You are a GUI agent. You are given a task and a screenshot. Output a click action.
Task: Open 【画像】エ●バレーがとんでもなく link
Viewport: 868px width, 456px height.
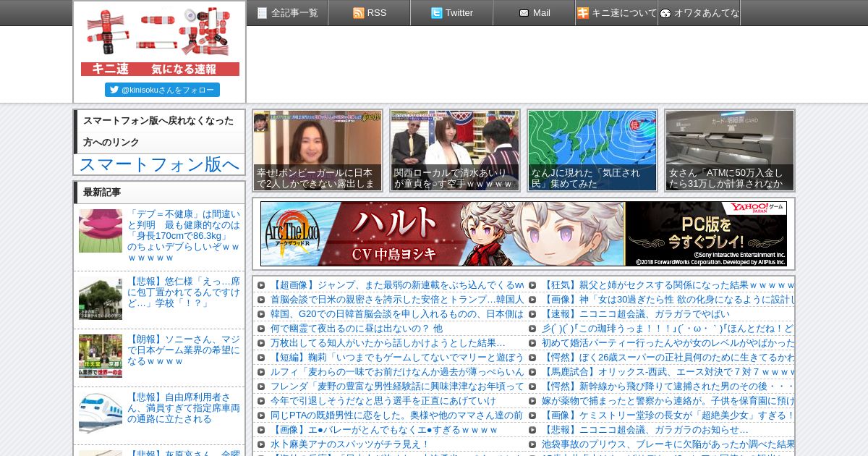(384, 430)
